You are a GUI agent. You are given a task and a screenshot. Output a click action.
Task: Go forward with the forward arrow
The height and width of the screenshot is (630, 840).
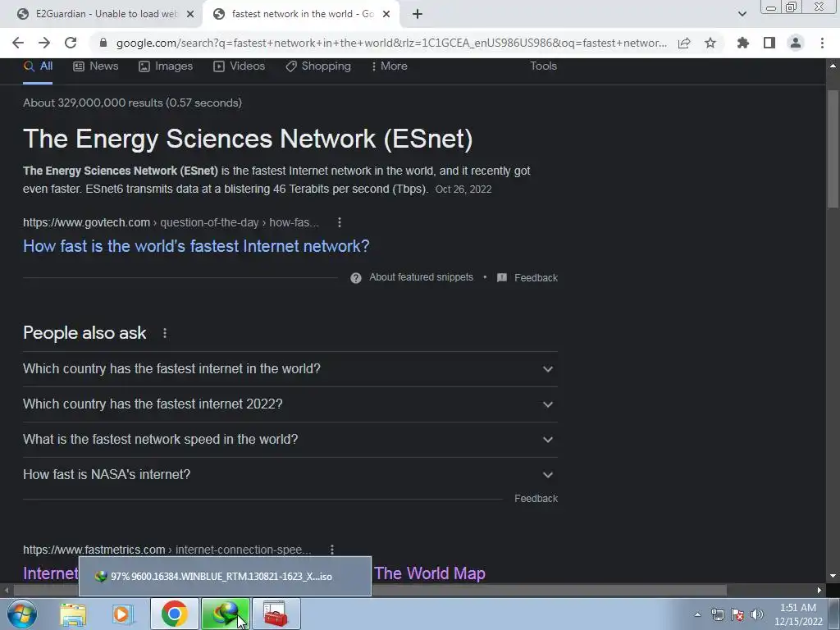click(44, 43)
